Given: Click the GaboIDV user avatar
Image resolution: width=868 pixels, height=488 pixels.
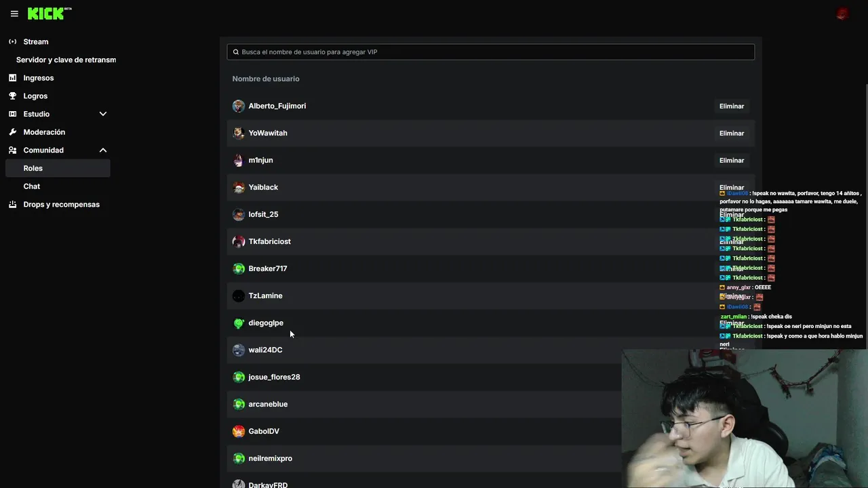Looking at the screenshot, I should [239, 432].
